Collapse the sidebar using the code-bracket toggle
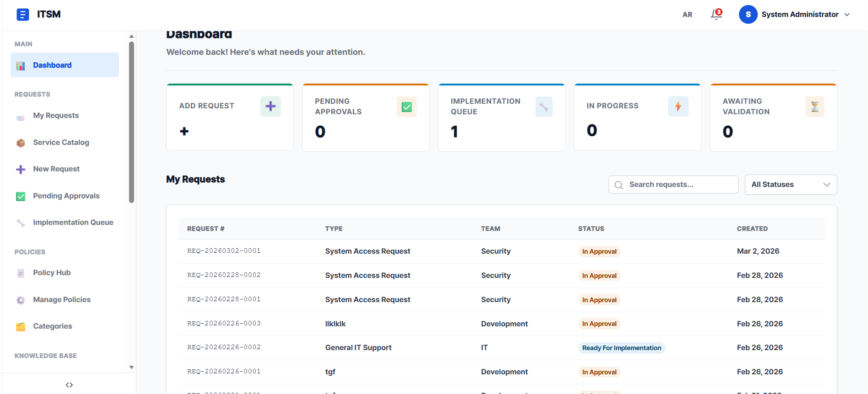Viewport: 868px width, 394px height. (x=69, y=385)
